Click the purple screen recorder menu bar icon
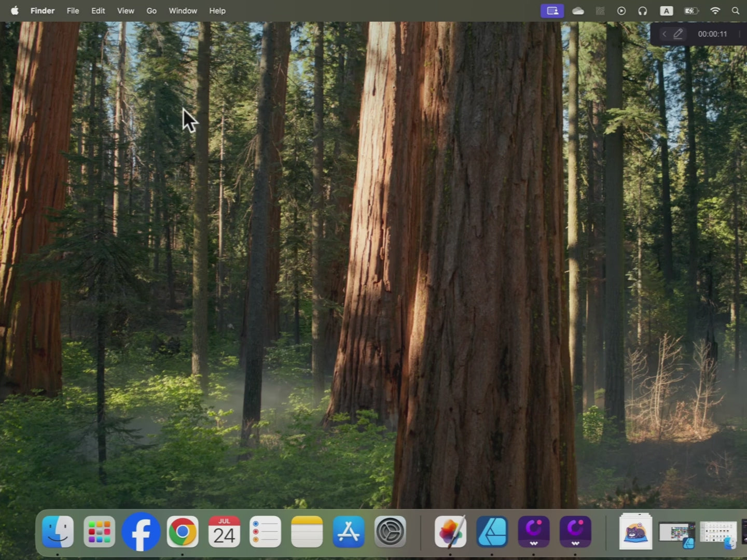The height and width of the screenshot is (560, 747). pyautogui.click(x=552, y=11)
